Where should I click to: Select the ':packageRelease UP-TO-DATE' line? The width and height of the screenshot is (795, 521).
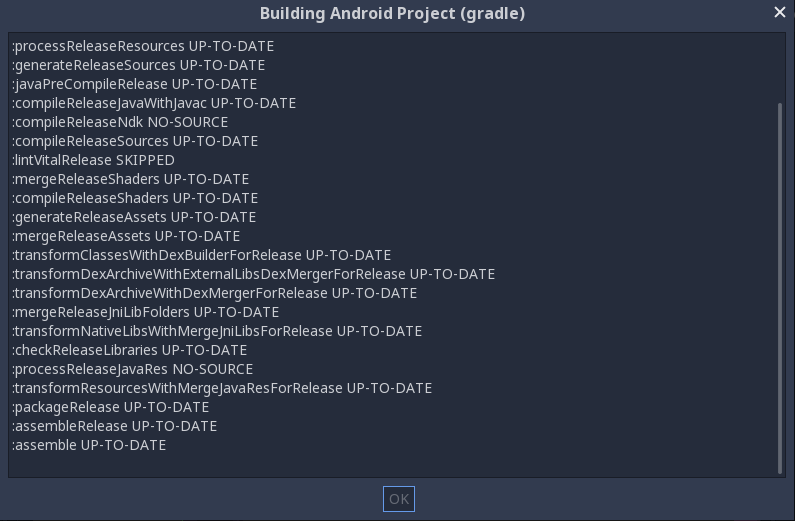[x=111, y=407]
